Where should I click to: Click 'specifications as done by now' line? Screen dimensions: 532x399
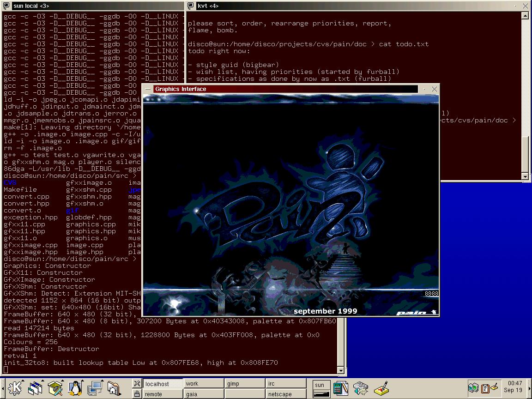(x=290, y=79)
